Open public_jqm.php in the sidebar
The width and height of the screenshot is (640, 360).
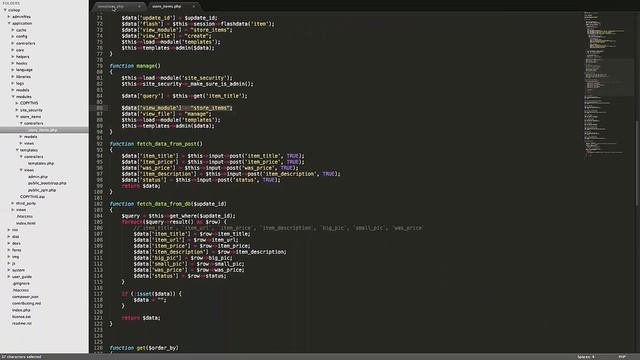click(42, 190)
